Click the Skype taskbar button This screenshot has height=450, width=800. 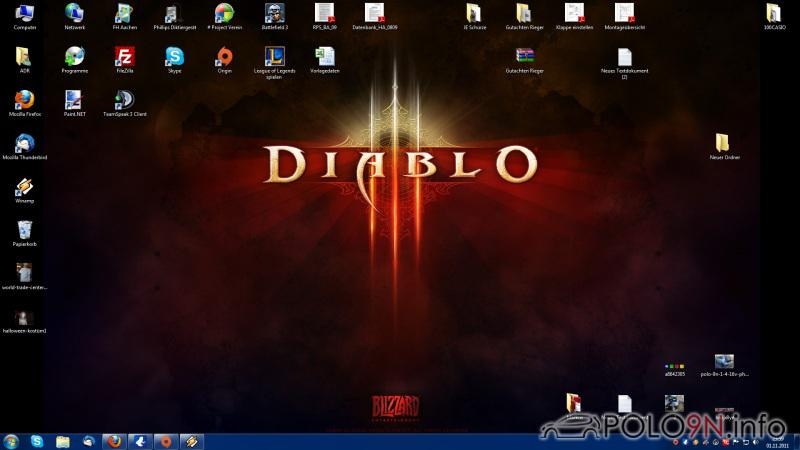click(37, 441)
